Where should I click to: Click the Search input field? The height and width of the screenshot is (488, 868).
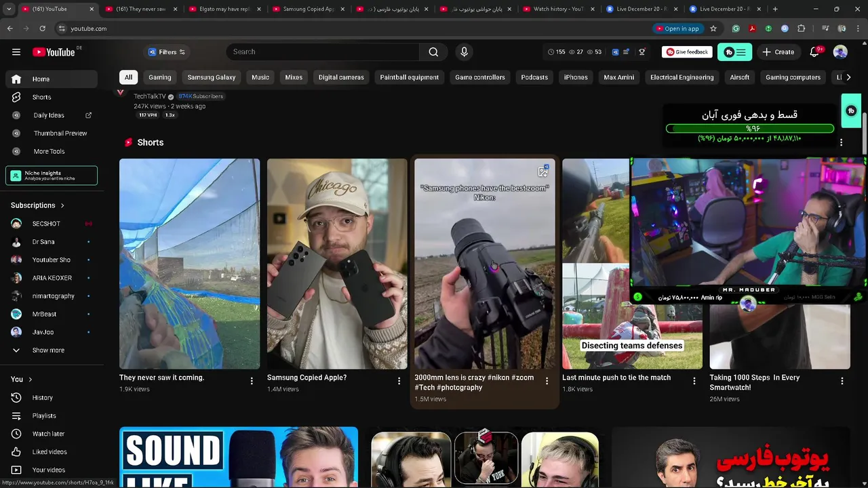click(x=323, y=52)
